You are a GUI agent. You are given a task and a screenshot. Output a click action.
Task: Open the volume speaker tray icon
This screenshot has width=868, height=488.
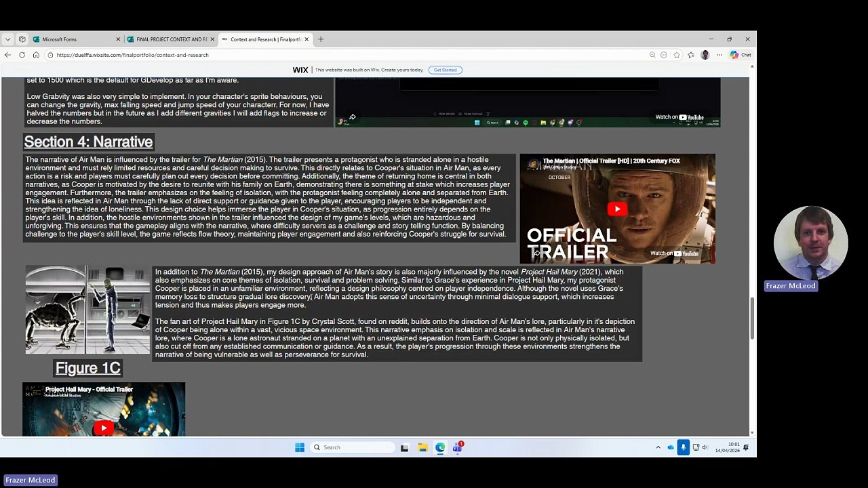[x=705, y=447]
